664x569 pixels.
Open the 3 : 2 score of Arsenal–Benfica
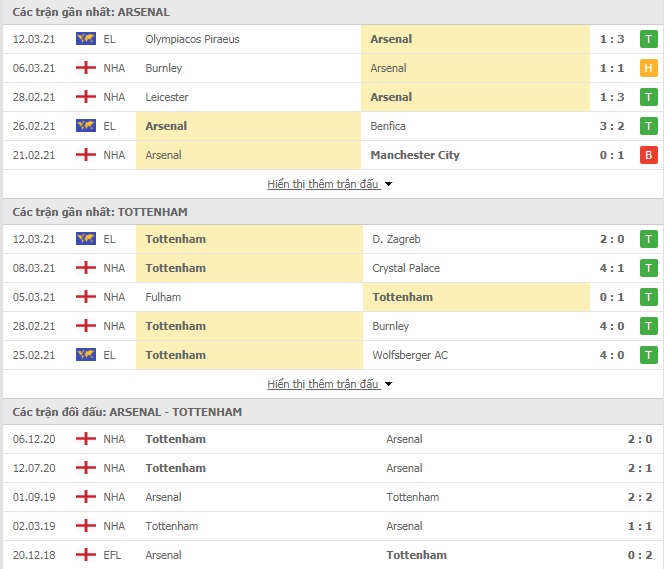(x=611, y=126)
